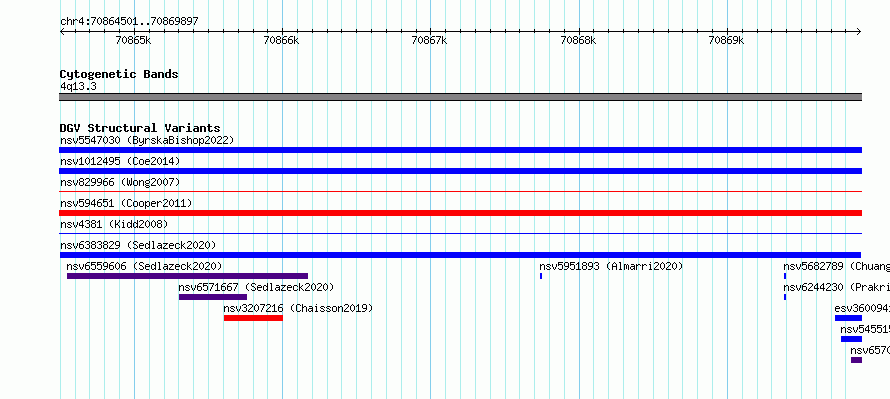Click the blue bar under the esv360094 label
This screenshot has height=399, width=890.
[x=849, y=318]
